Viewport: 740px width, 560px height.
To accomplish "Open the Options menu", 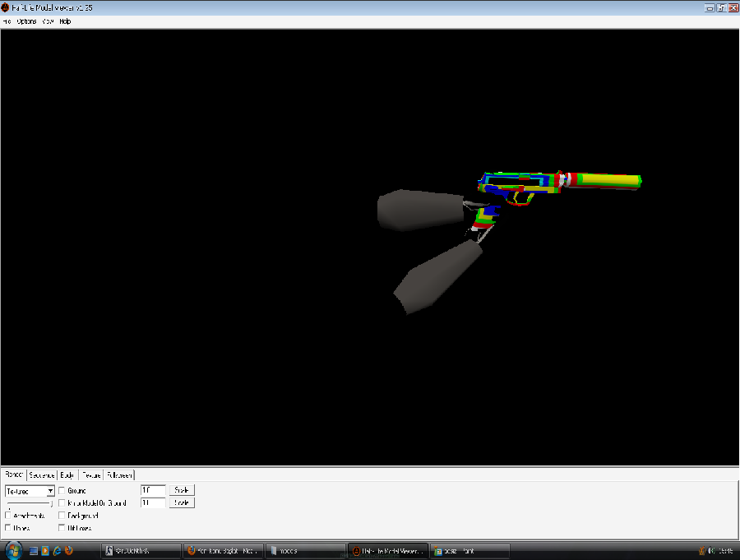I will pyautogui.click(x=27, y=21).
